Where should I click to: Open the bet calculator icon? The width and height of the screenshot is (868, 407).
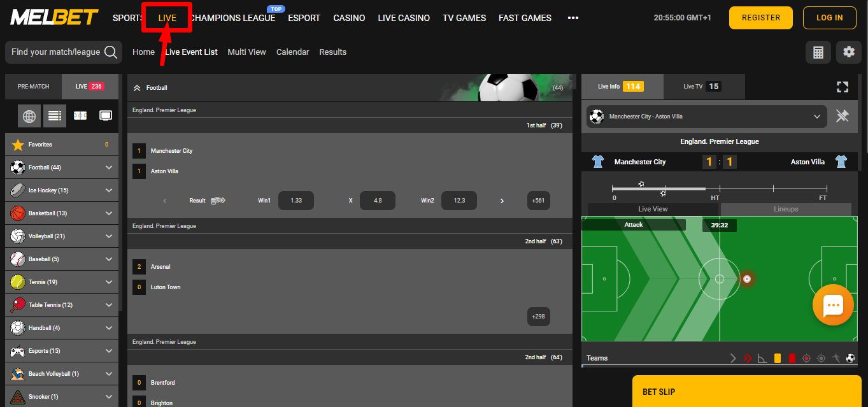818,52
